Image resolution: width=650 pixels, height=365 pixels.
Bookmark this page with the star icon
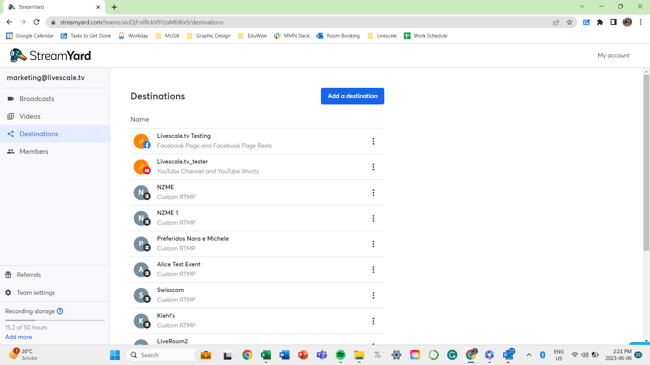[x=569, y=22]
